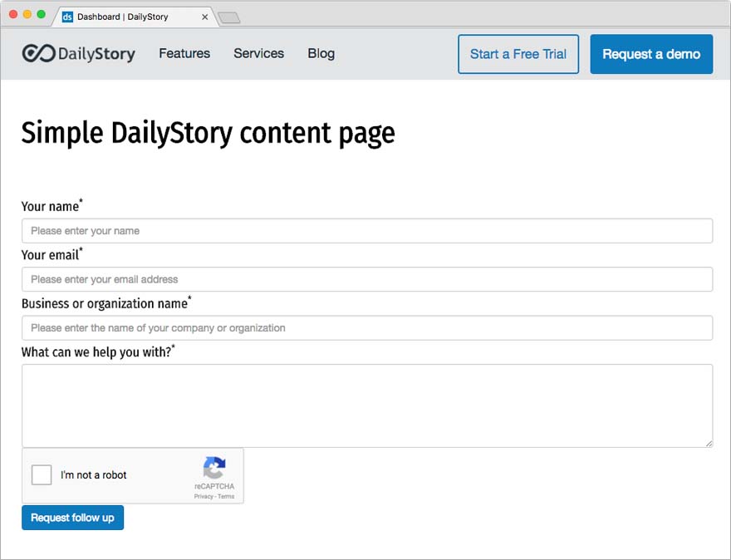Image resolution: width=731 pixels, height=560 pixels.
Task: Click the What can we help you with? label
Action: 98,351
